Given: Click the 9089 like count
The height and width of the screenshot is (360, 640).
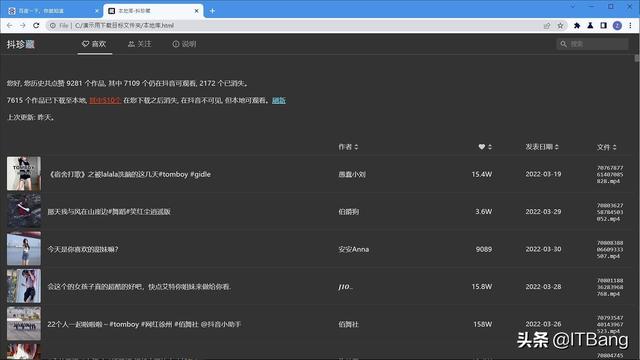Looking at the screenshot, I should point(484,249).
